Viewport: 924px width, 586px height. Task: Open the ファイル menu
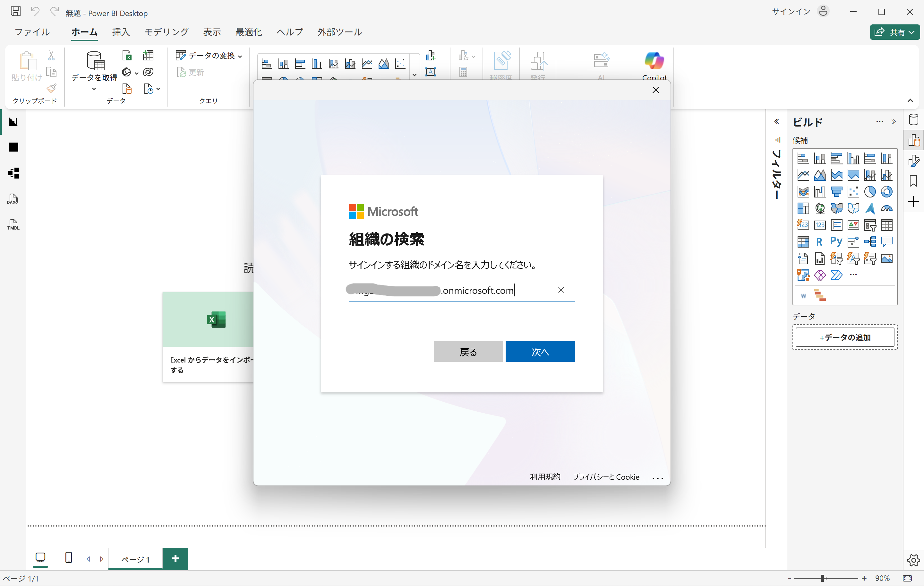pyautogui.click(x=32, y=32)
